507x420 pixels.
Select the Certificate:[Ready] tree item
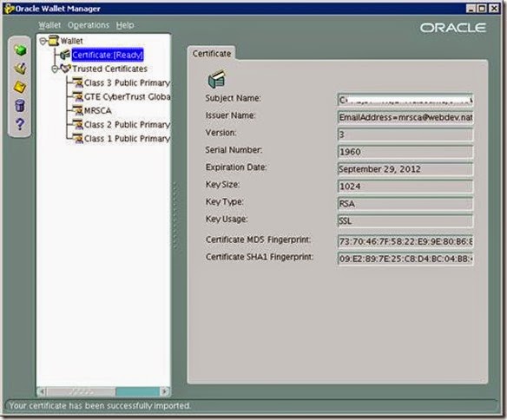108,55
